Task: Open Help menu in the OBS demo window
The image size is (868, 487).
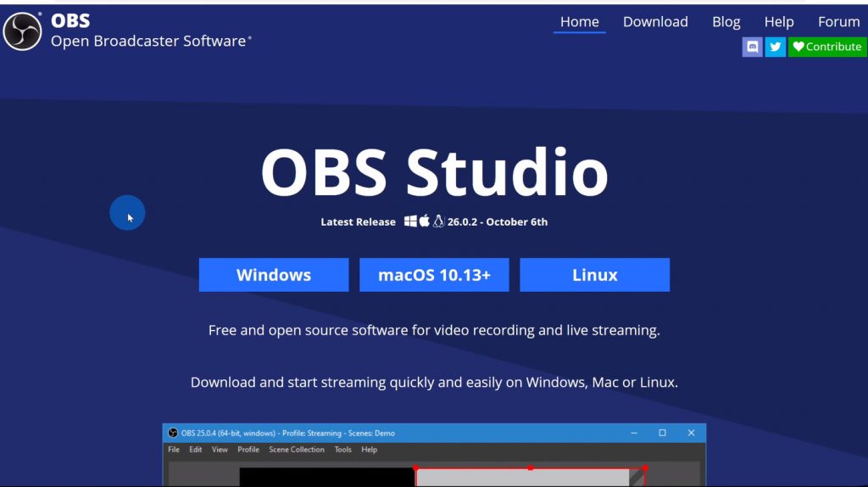Action: 370,450
